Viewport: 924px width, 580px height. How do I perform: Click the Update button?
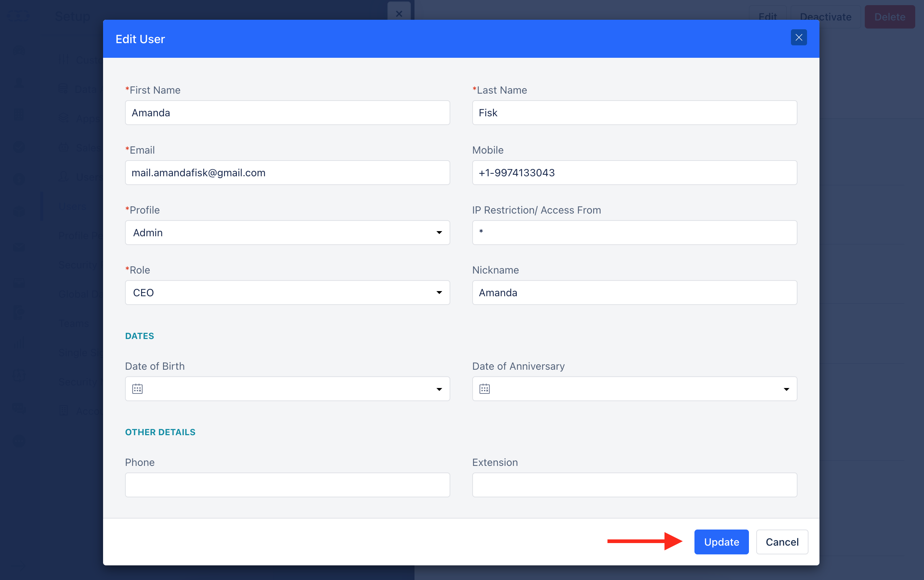tap(720, 542)
